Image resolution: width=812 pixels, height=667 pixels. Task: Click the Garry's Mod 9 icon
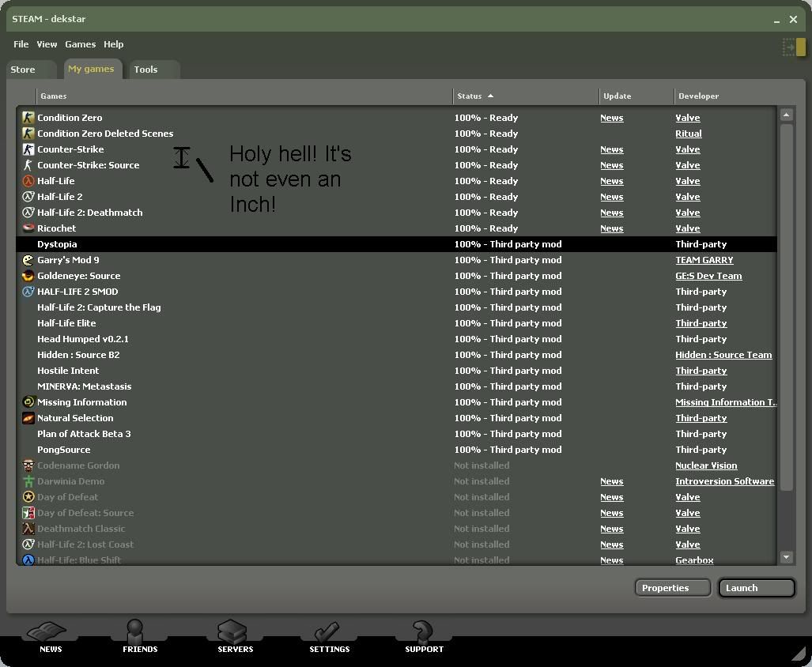tap(28, 260)
